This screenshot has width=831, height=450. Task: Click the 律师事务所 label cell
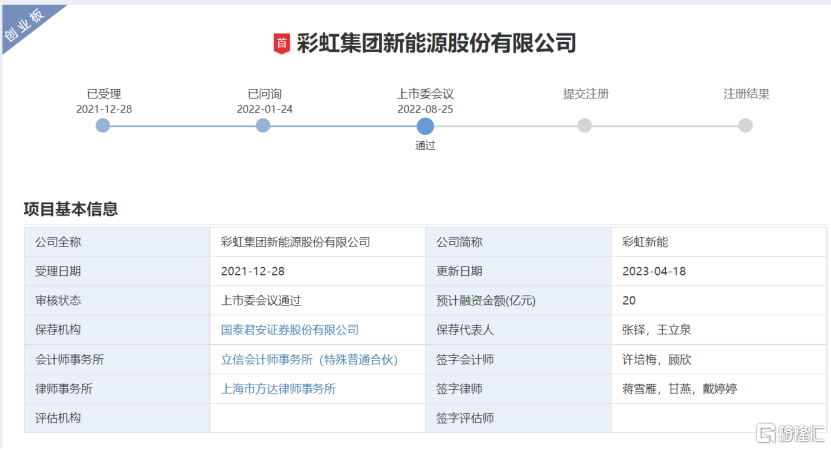tap(117, 389)
